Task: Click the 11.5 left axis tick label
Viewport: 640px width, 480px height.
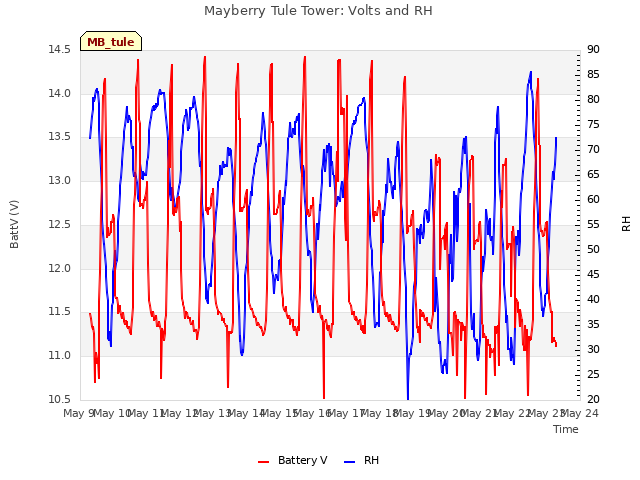Action: click(59, 311)
